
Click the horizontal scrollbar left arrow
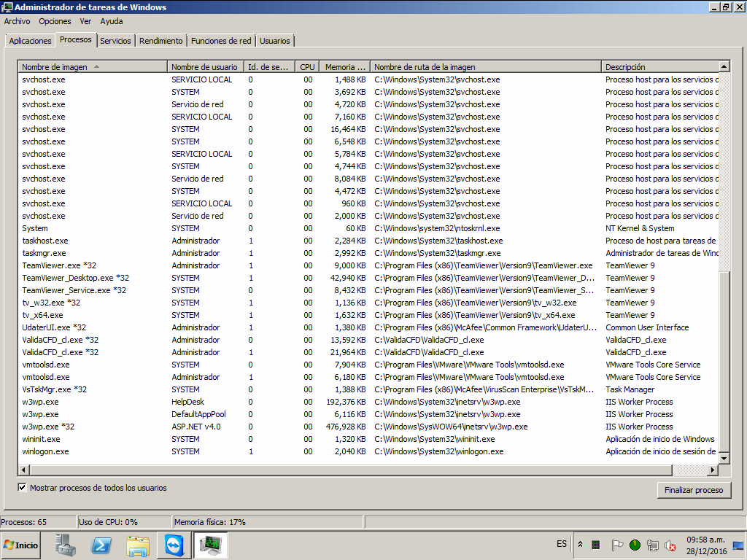[24, 470]
